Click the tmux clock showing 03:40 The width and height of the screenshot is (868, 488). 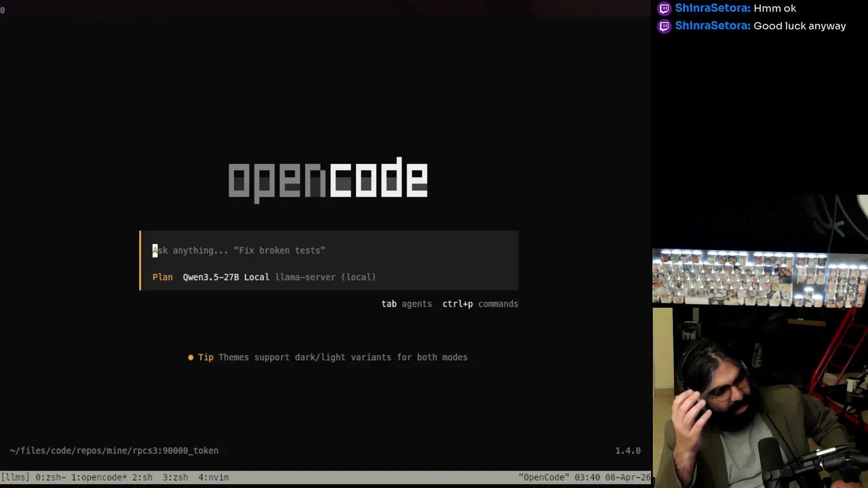coord(587,477)
